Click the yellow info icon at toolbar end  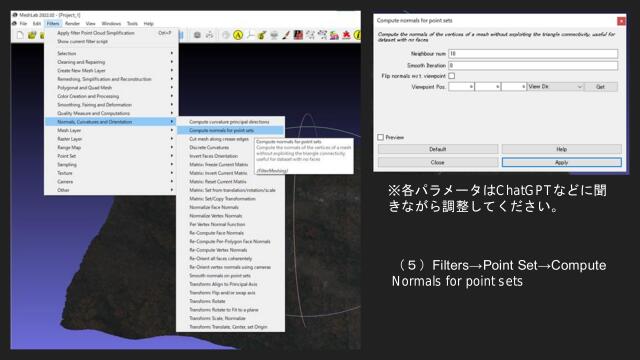357,35
